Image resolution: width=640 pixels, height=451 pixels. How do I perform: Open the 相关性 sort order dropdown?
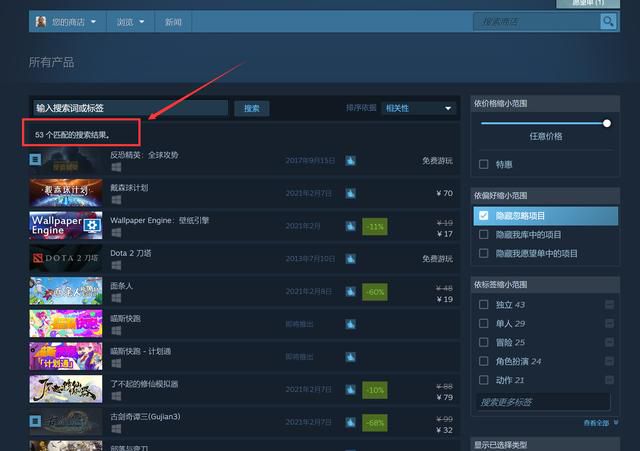(418, 108)
